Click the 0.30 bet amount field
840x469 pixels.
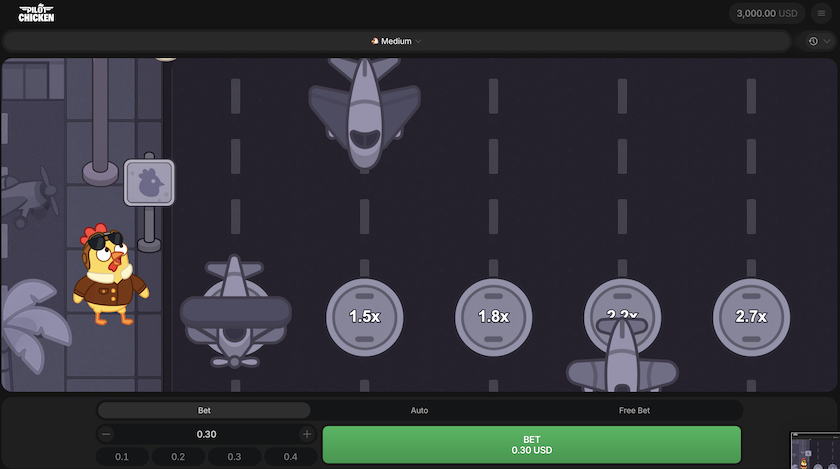(x=206, y=434)
